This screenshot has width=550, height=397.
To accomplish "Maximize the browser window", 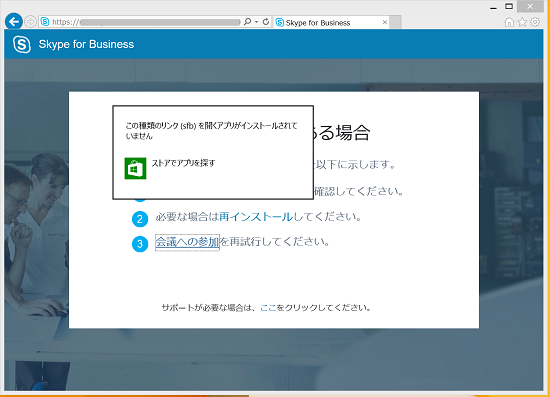I will click(509, 6).
